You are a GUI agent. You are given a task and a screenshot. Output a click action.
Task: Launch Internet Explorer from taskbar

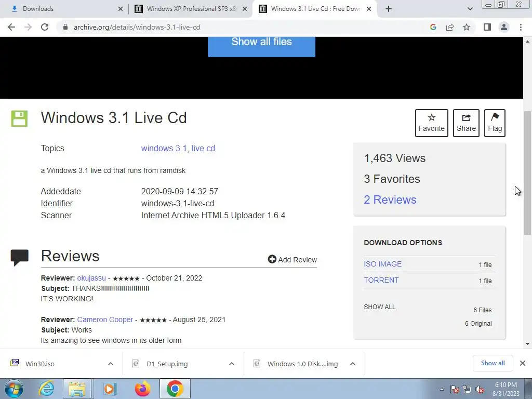(x=46, y=389)
